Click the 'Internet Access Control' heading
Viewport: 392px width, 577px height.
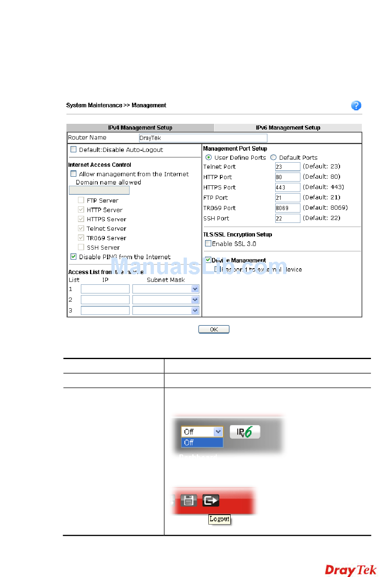[x=99, y=165]
